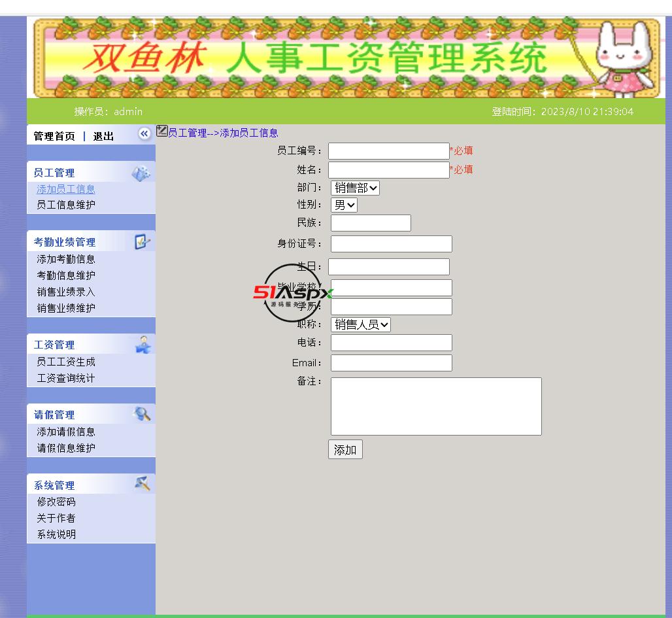The image size is (672, 618).
Task: Open 系统说明 page
Action: tap(56, 534)
